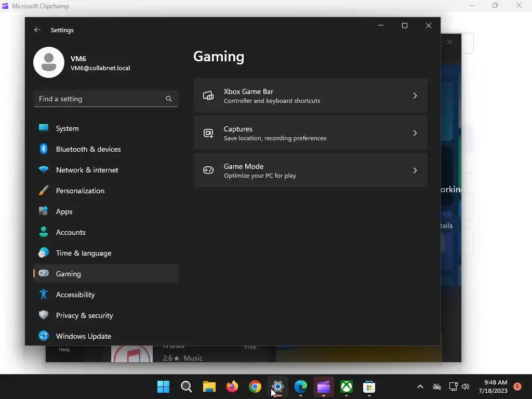The image size is (532, 399).
Task: Click the search magnifier in Find a setting
Action: click(x=169, y=99)
